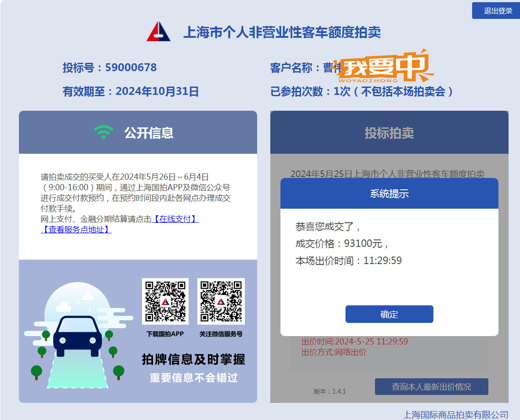Click the 投标号 59000678 text

tap(109, 68)
